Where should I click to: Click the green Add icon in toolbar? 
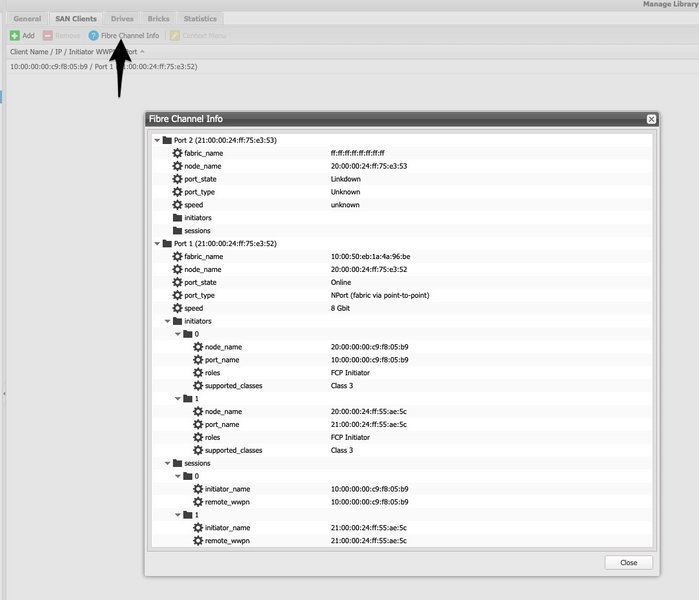[14, 35]
